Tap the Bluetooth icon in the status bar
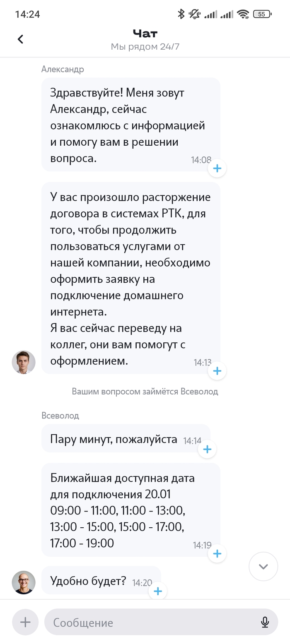Viewport: 290px width, 644px height. tap(181, 14)
